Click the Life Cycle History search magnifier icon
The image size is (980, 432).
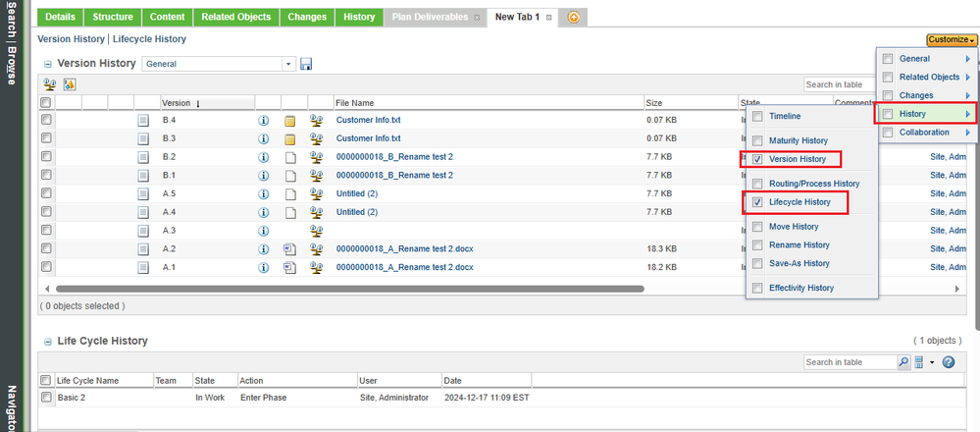coord(903,362)
